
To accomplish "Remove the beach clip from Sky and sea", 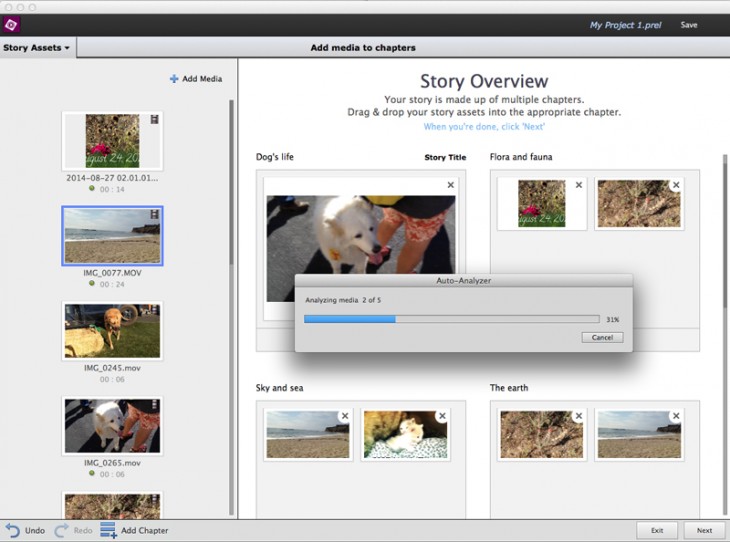I will click(x=344, y=416).
